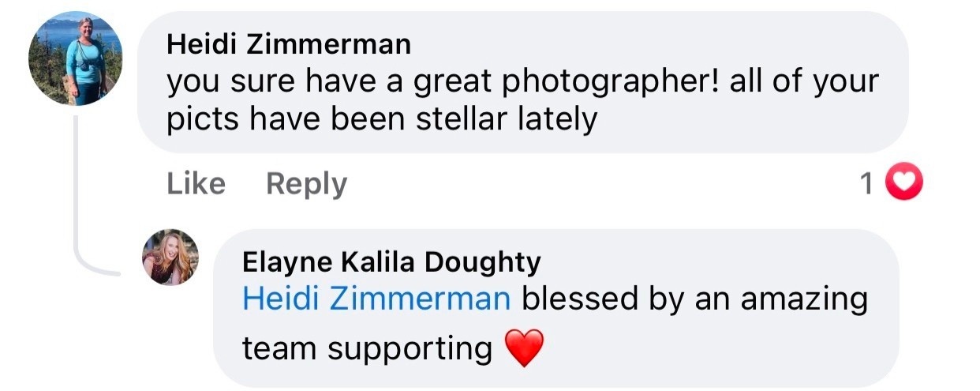
Task: Click the text "blessed by an amazing"
Action: pos(694,300)
